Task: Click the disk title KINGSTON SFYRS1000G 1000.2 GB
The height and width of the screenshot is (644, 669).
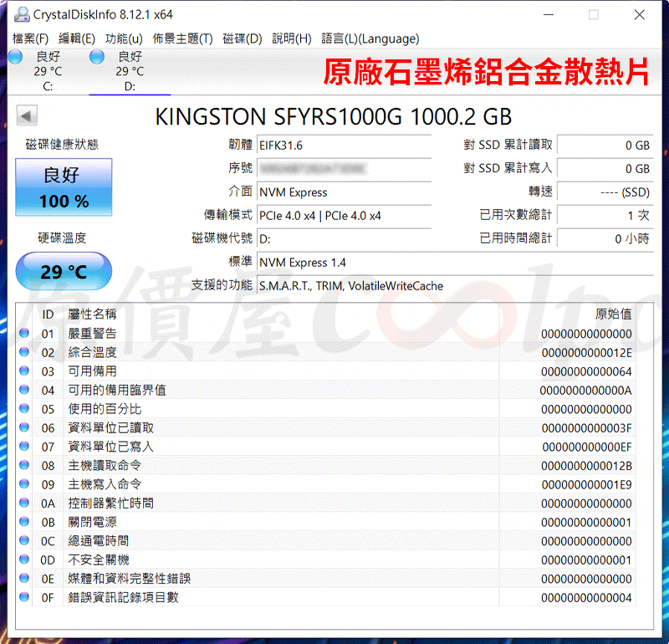Action: click(333, 116)
